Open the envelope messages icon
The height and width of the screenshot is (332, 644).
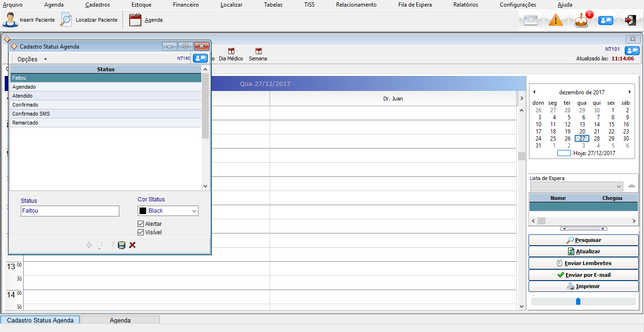[x=531, y=20]
